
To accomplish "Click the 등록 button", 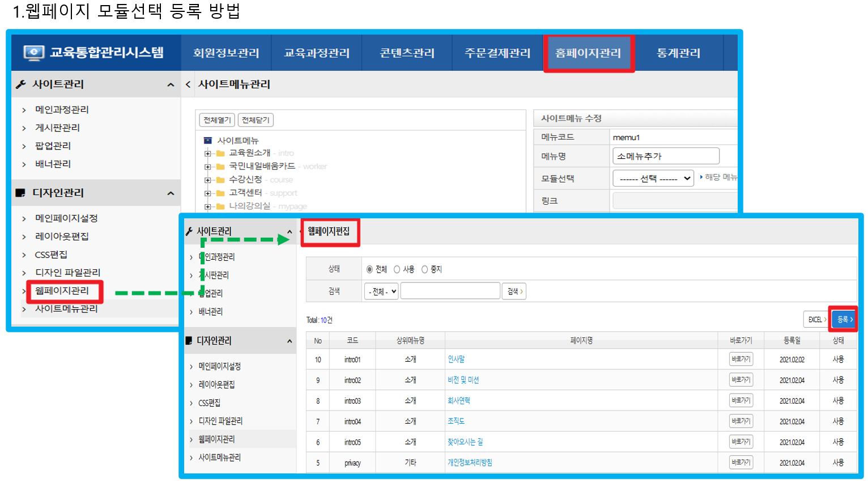I will (844, 320).
